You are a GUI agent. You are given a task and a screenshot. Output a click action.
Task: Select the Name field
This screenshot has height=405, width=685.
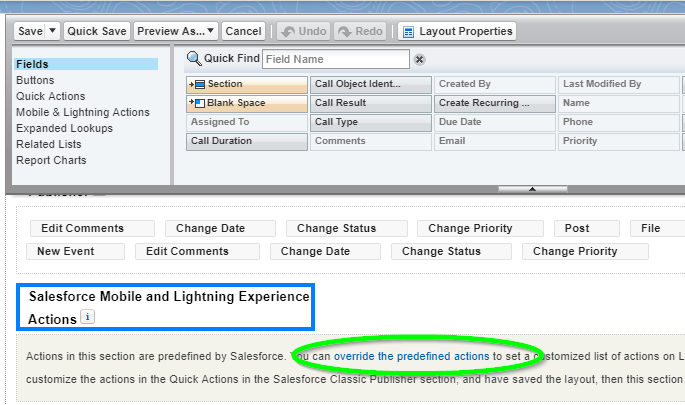619,104
